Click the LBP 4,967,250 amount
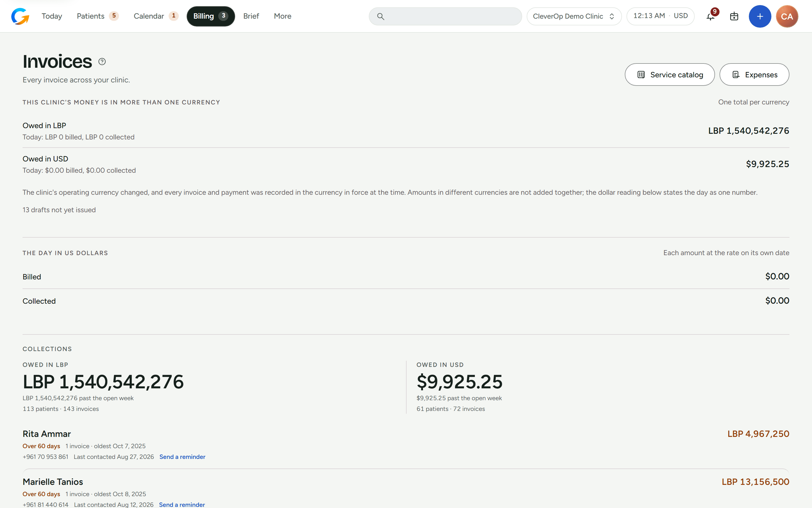This screenshot has height=508, width=812. pos(758,434)
